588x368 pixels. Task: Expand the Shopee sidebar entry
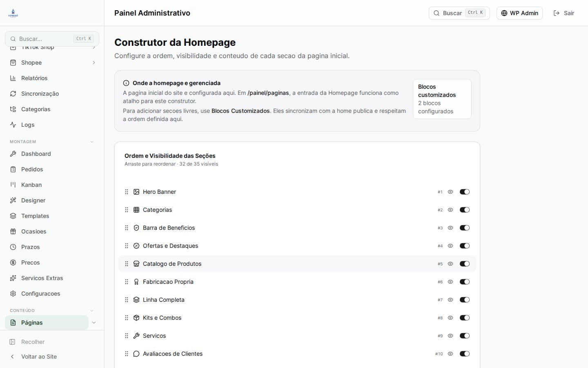(x=94, y=63)
